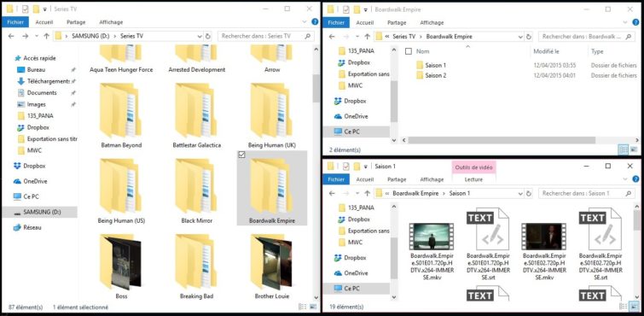Click Series TV breadcrumb in Boardwalk Empire window
This screenshot has width=644, height=316.
click(x=404, y=37)
